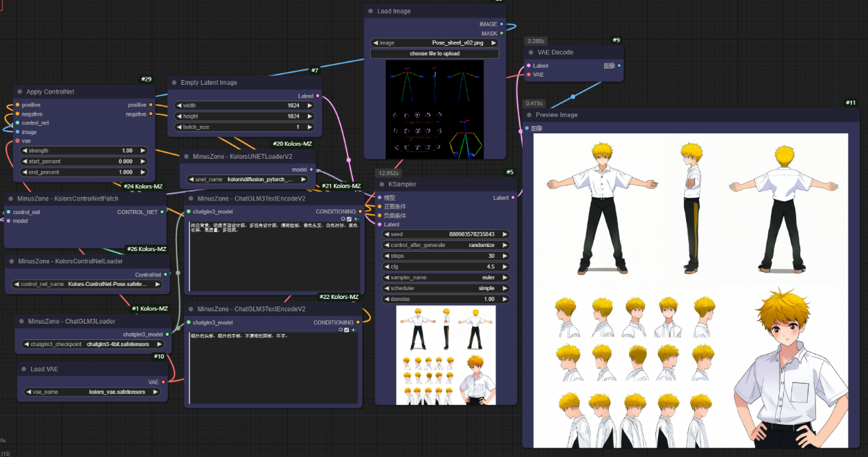Click the VAE output socket on Load VAE node
The image size is (868, 457).
click(x=163, y=382)
